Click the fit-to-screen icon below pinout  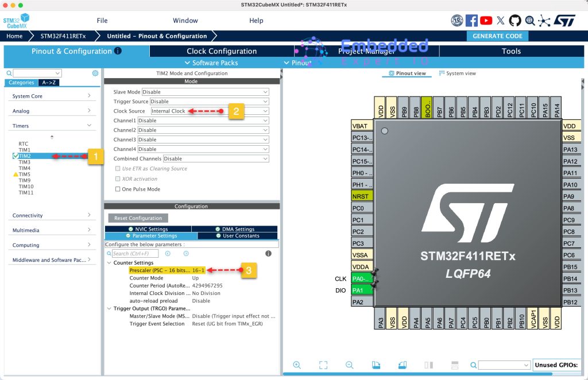(323, 365)
